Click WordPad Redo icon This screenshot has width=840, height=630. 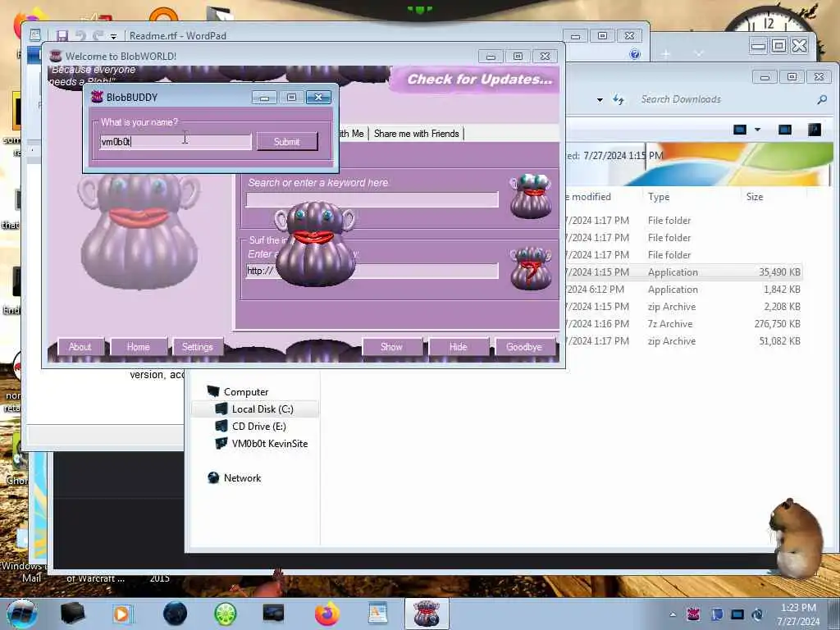point(98,36)
